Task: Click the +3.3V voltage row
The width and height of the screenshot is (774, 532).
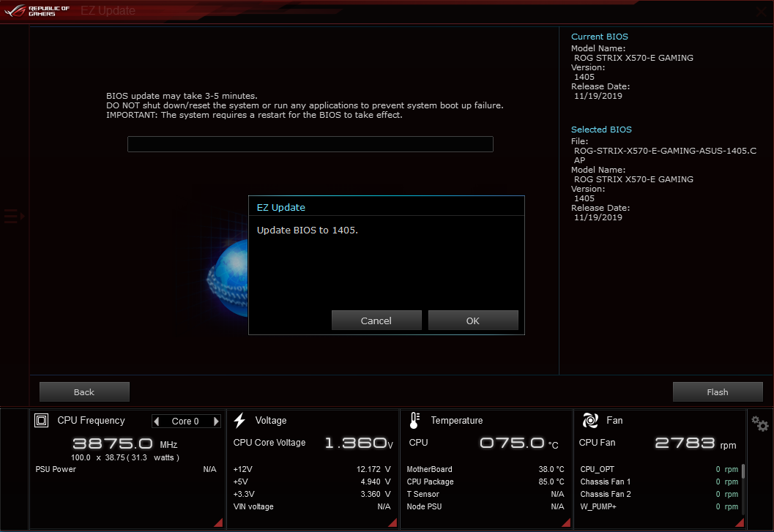Action: tap(311, 494)
